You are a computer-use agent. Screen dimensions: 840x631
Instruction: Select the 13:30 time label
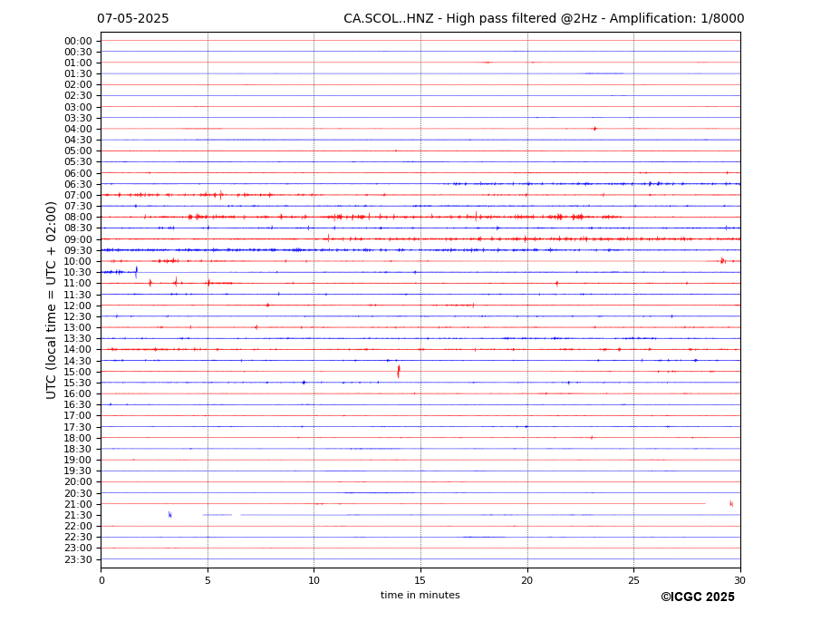78,338
